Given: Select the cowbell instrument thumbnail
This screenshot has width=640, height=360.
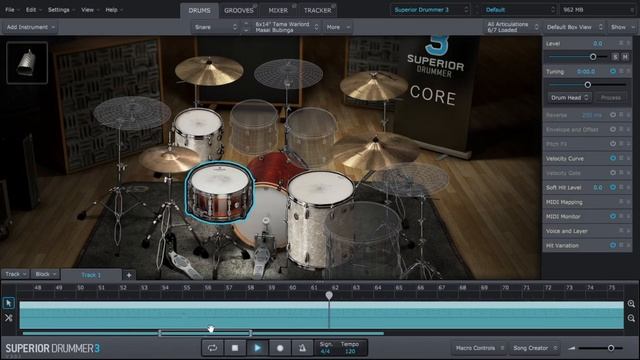Looking at the screenshot, I should point(27,62).
